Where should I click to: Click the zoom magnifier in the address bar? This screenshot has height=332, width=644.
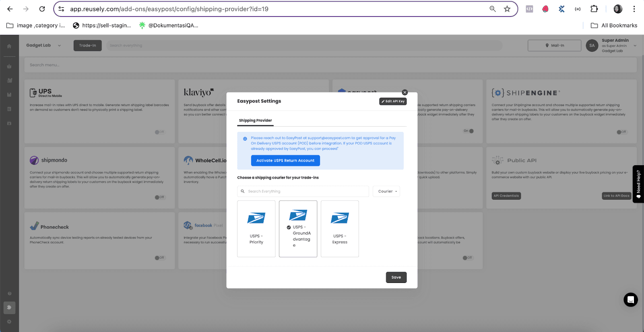pos(493,9)
